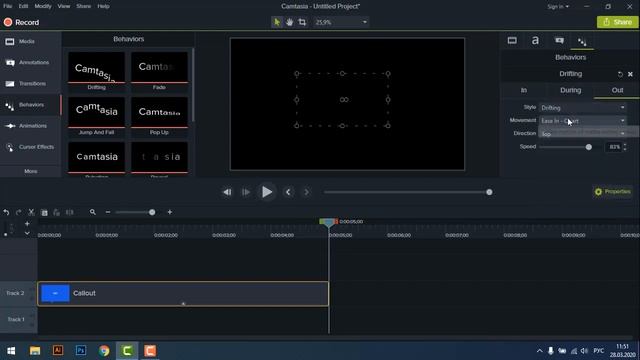Click the Speed value stepper arrows
The image size is (640, 360).
625,147
